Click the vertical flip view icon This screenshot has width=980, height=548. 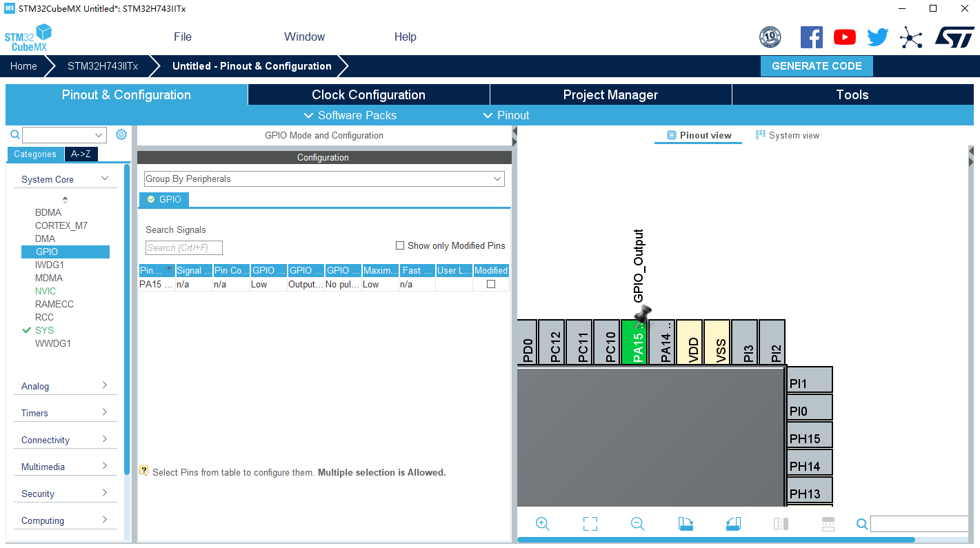[x=781, y=524]
